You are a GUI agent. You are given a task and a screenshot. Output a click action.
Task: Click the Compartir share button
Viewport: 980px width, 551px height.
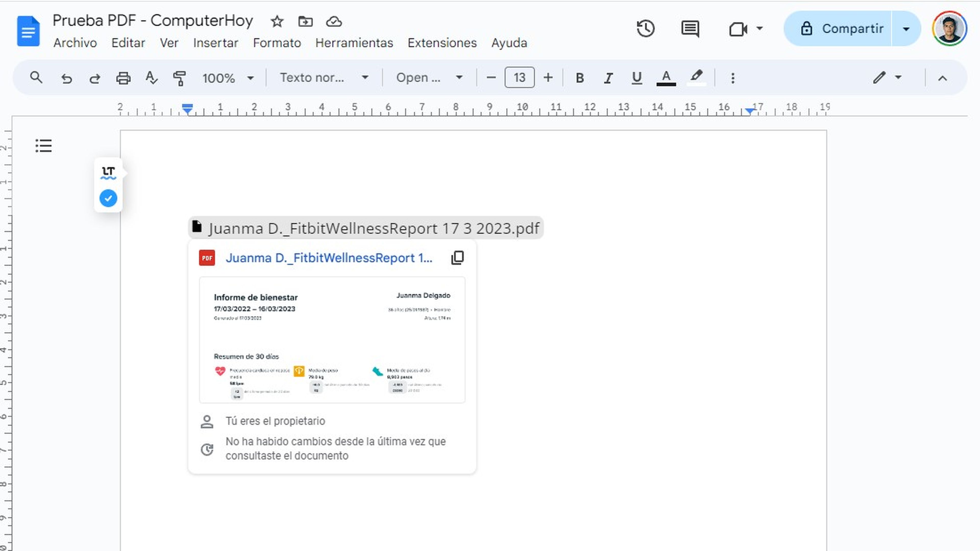click(838, 29)
